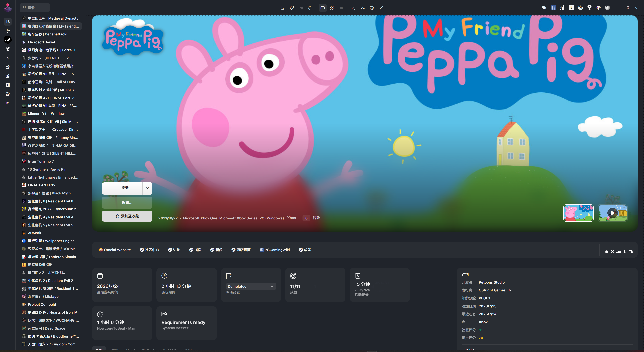644x352 pixels.
Task: Open the filter funnel panel
Action: 381,8
